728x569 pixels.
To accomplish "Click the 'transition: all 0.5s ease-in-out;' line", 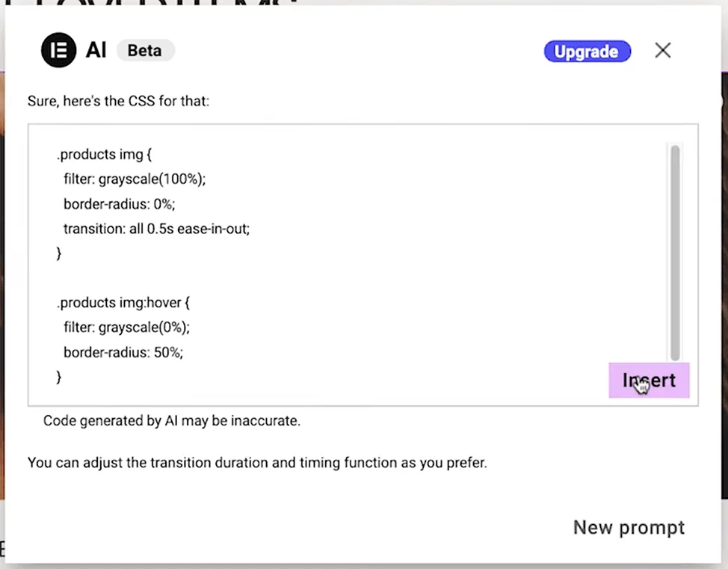I will pos(156,229).
